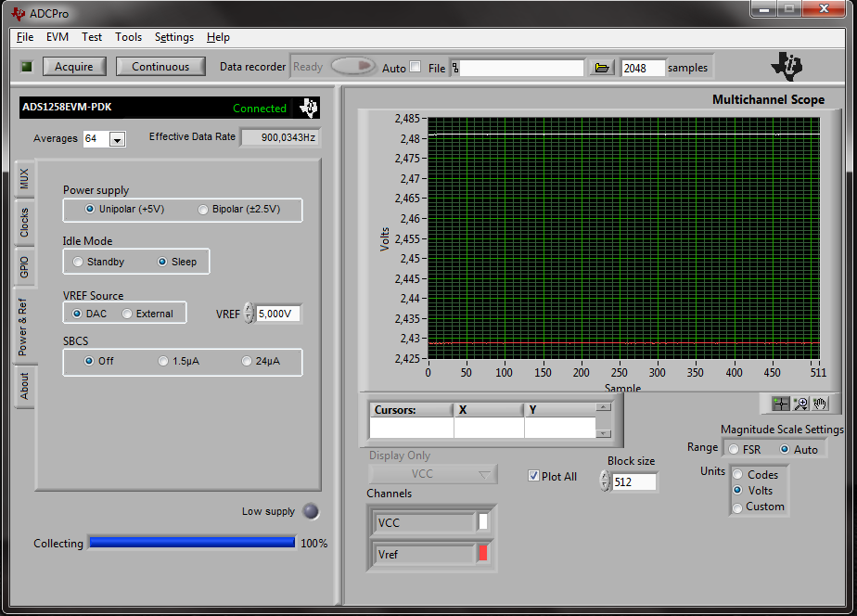Open the Test menu

[92, 36]
